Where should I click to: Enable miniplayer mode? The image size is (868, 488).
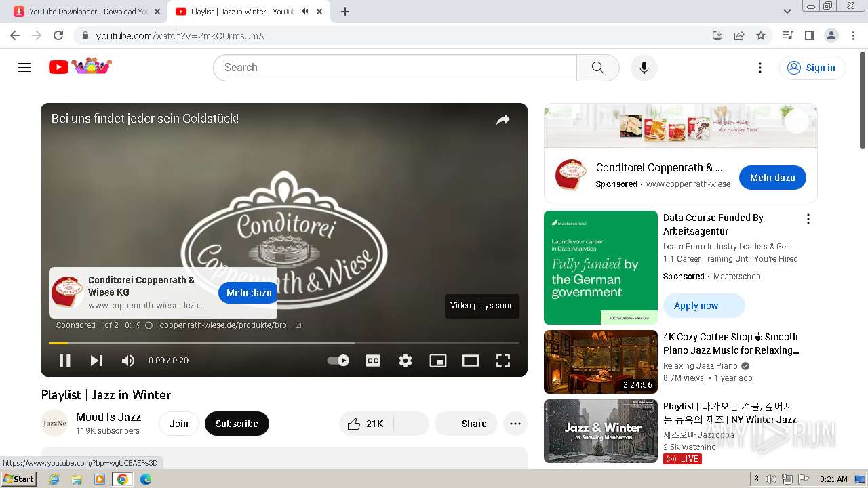(438, 361)
